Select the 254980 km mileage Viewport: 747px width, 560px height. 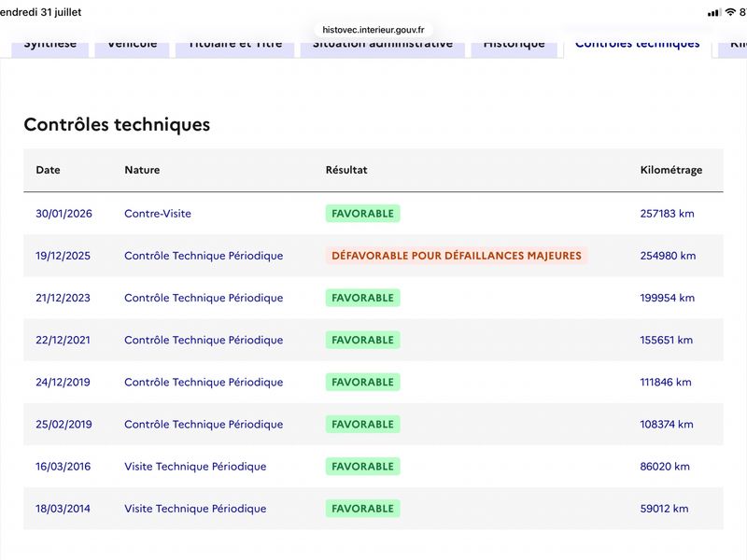pyautogui.click(x=668, y=256)
